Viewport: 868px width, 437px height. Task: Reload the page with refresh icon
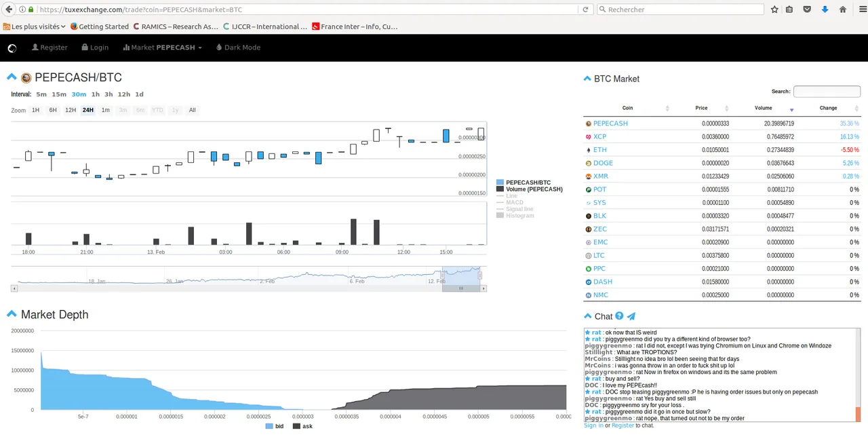coord(585,9)
